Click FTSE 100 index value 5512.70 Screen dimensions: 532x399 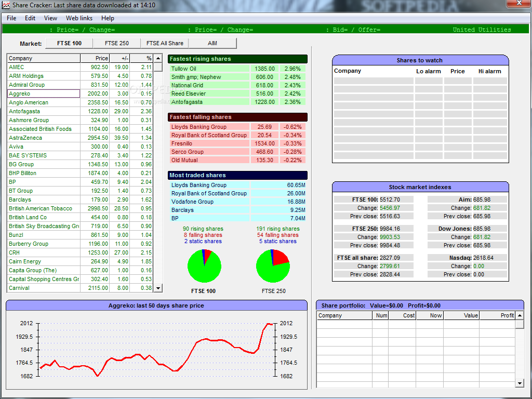[x=390, y=199]
